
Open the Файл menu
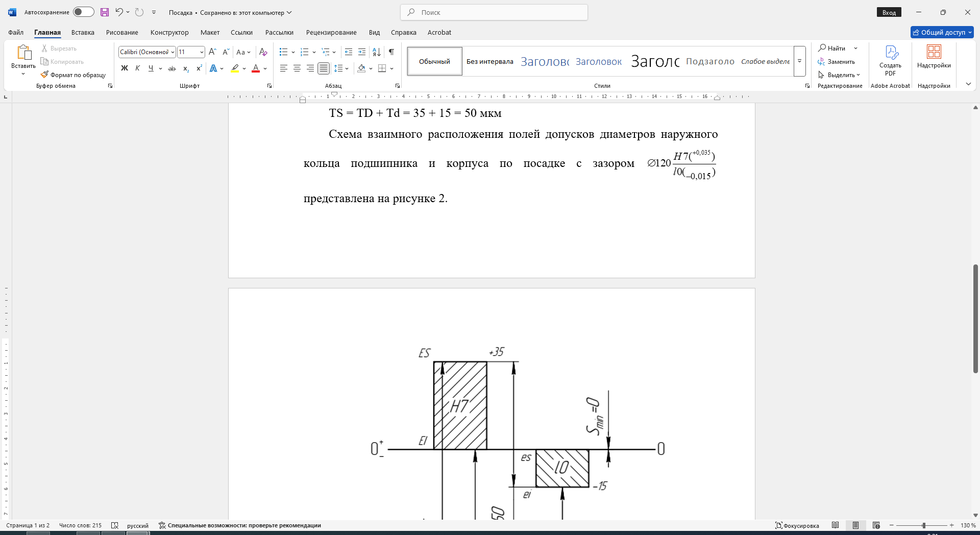pyautogui.click(x=16, y=32)
